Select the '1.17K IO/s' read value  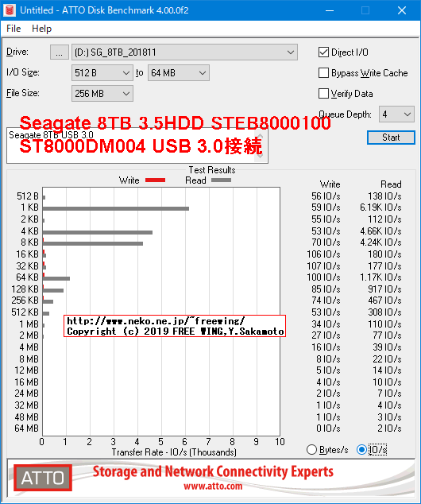pos(380,277)
